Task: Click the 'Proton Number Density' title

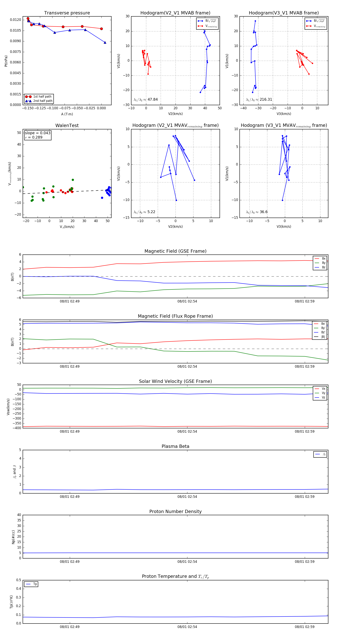Action: 175,511
